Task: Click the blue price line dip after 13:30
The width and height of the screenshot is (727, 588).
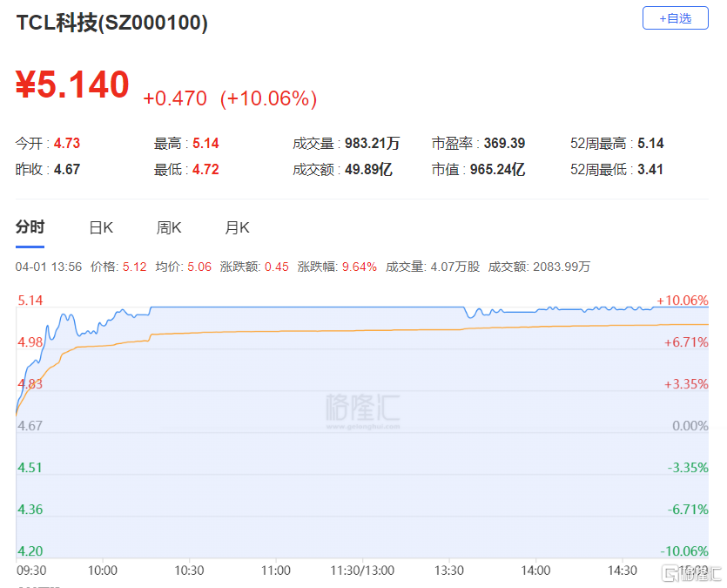Action: coord(471,315)
